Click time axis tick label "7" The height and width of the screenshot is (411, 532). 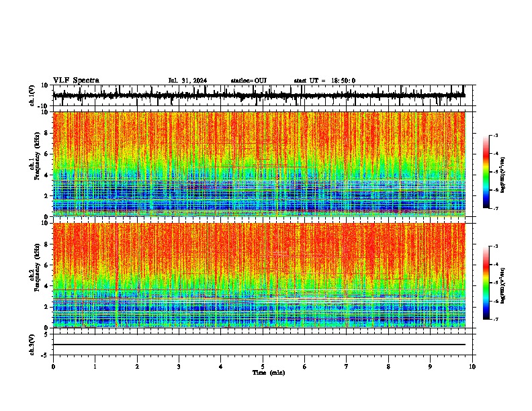pos(347,367)
